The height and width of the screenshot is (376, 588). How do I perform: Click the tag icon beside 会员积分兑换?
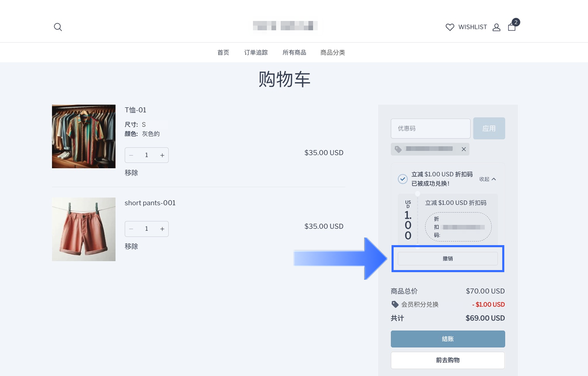coord(395,304)
